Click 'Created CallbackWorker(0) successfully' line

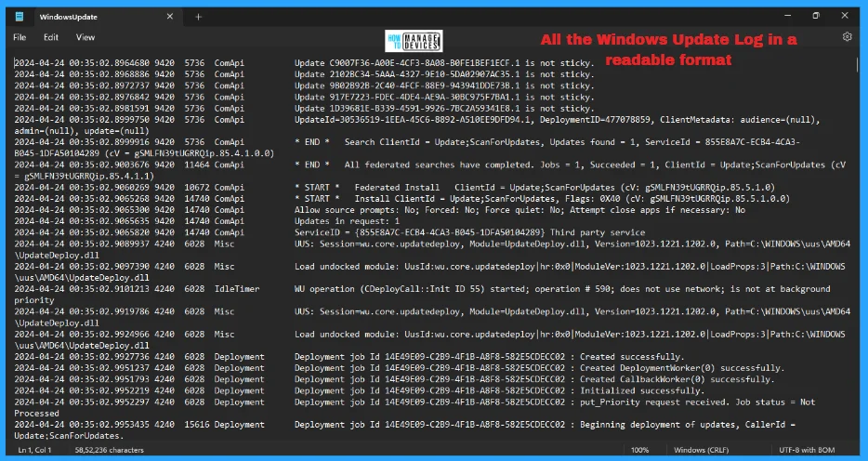pos(394,379)
